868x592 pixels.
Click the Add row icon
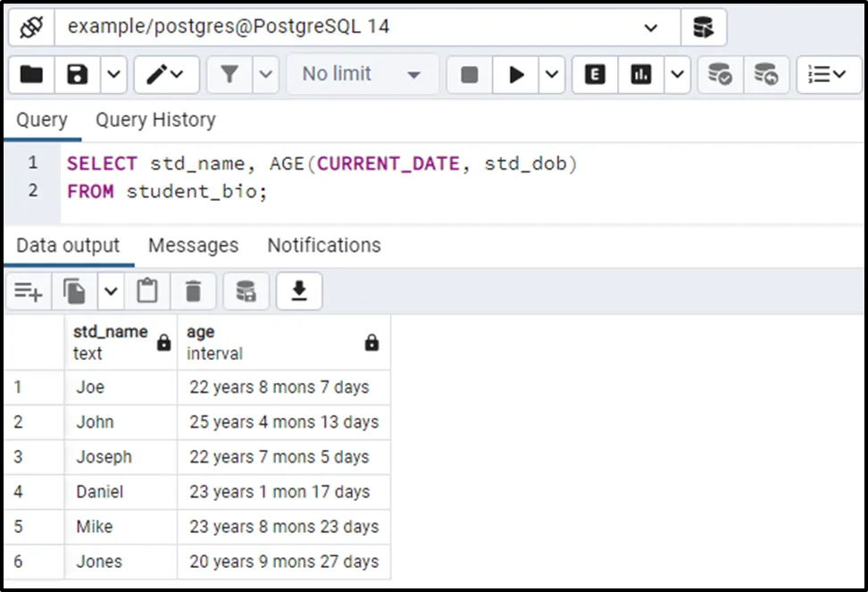click(x=29, y=291)
